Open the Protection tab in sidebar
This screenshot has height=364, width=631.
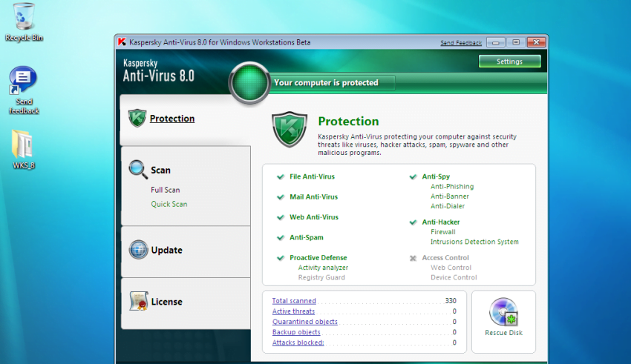(171, 119)
